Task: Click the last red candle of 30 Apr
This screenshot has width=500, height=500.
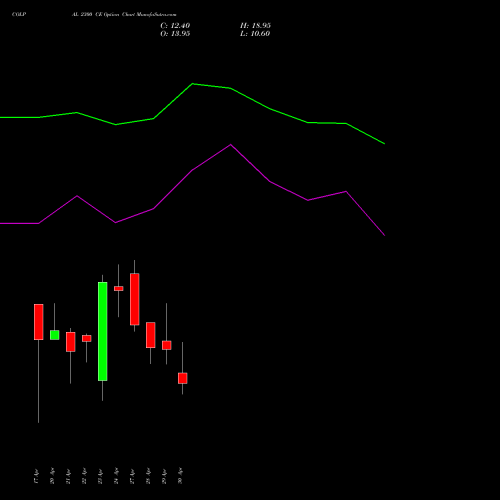Action: 183,378
